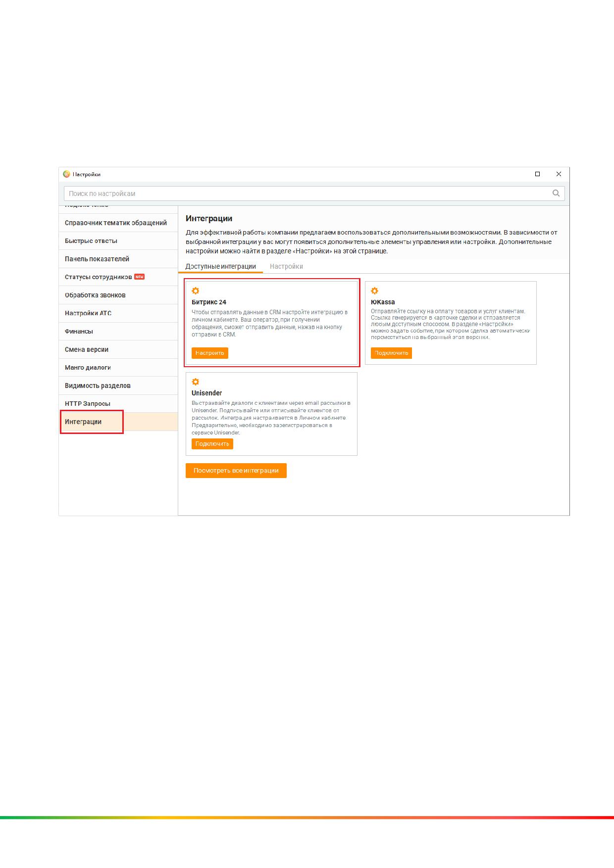Maximize the Настройки window

(x=537, y=174)
